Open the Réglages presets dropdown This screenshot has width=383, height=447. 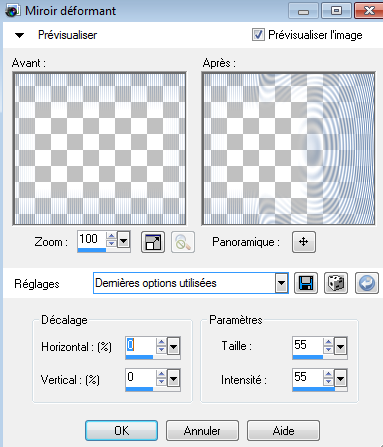pyautogui.click(x=282, y=283)
